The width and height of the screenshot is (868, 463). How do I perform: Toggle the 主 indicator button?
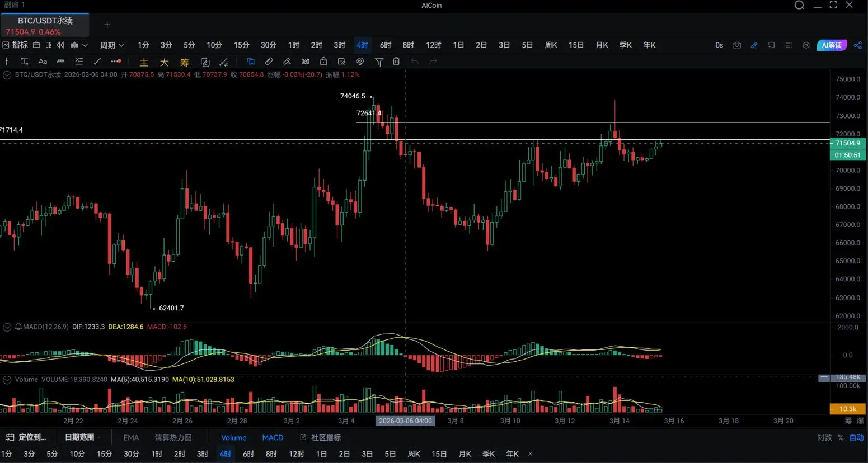tap(144, 62)
